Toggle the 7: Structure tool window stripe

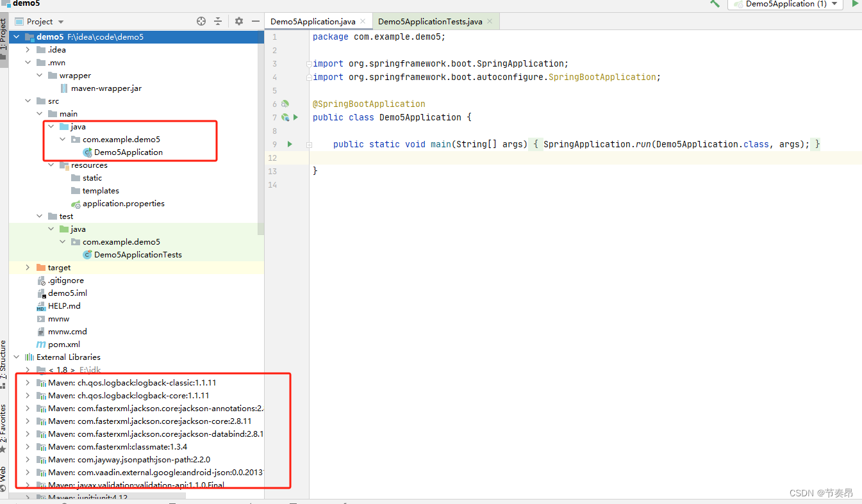tap(4, 365)
